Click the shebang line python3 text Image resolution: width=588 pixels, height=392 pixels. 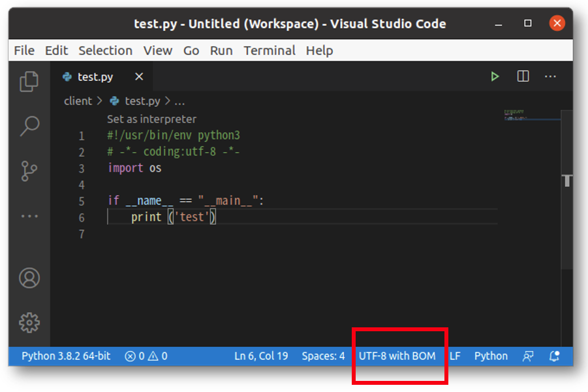click(174, 135)
